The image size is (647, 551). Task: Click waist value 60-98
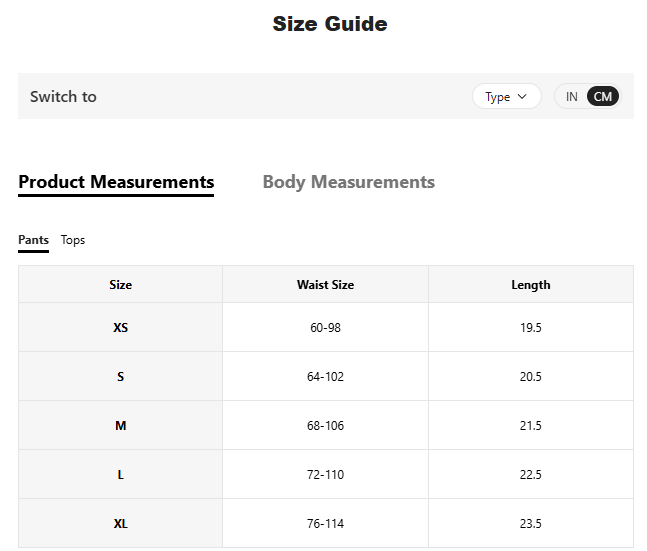pyautogui.click(x=325, y=327)
